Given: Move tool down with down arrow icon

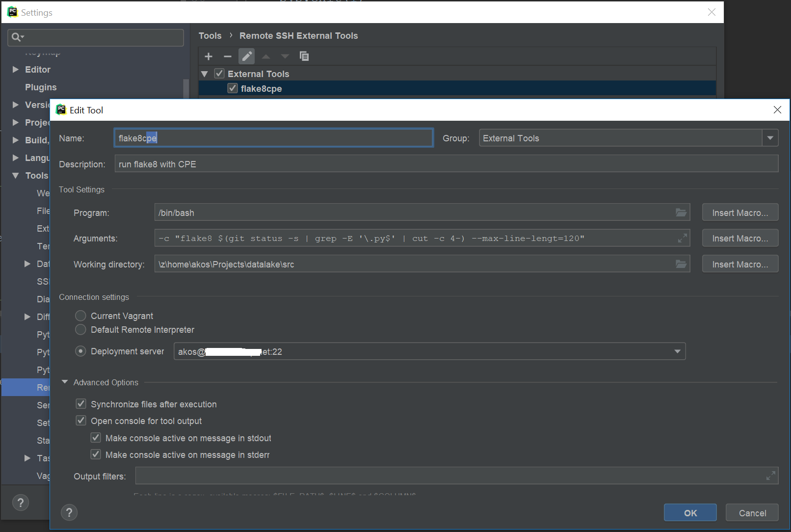Looking at the screenshot, I should coord(285,56).
